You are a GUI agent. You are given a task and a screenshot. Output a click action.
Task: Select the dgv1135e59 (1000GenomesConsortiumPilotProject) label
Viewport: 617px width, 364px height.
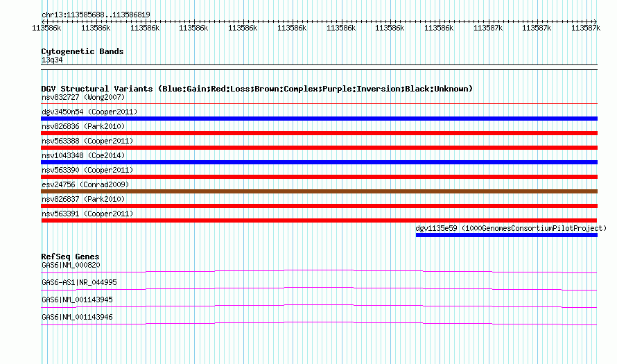pyautogui.click(x=511, y=228)
